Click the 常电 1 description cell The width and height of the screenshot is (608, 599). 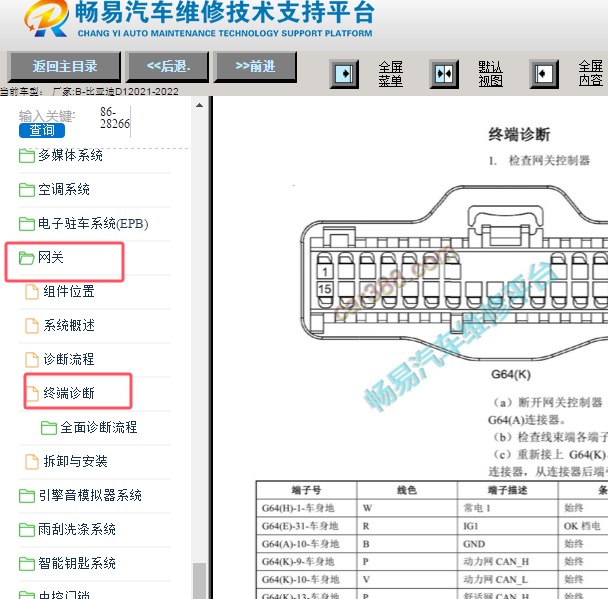pos(508,508)
